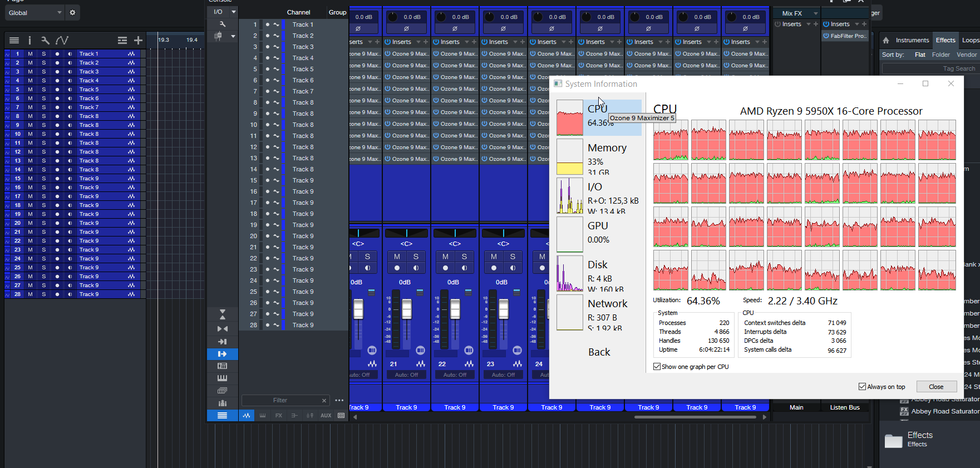This screenshot has width=980, height=468.
Task: Activate the FabFilter Pro insert power icon
Action: 826,36
